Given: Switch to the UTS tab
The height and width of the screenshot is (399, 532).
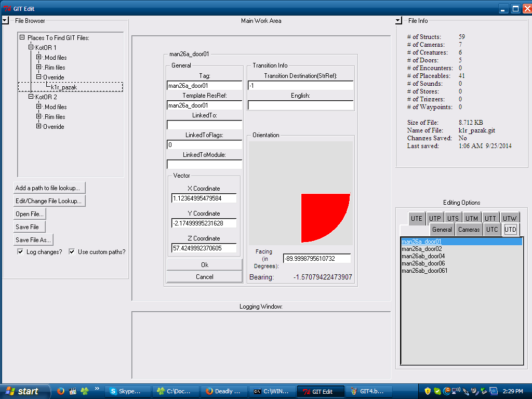Looking at the screenshot, I should [453, 219].
